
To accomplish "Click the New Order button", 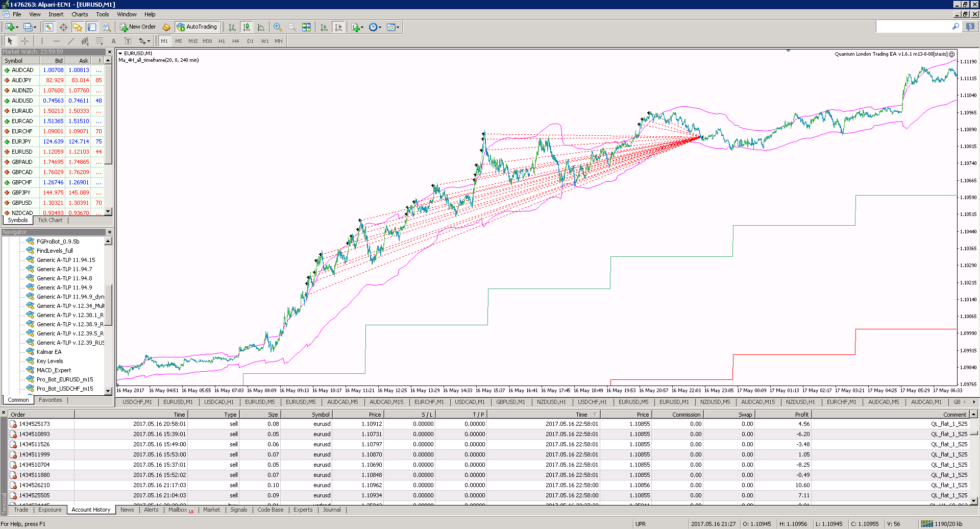I will tap(138, 27).
